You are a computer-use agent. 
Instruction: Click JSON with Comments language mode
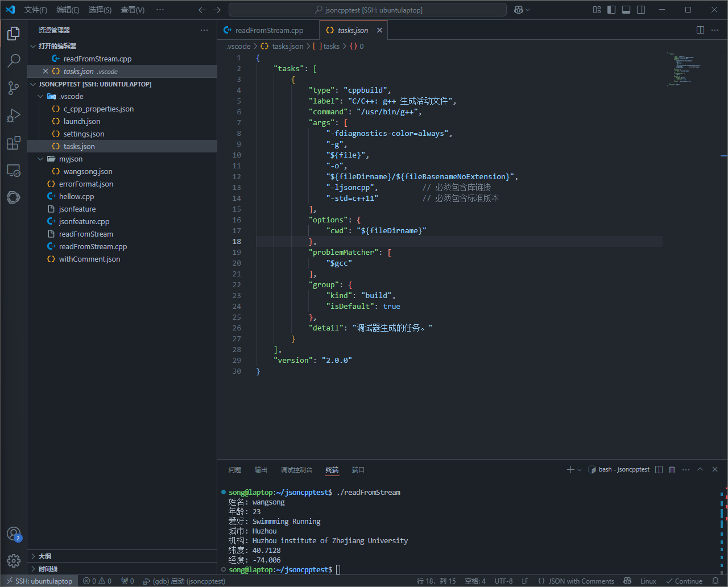point(581,581)
